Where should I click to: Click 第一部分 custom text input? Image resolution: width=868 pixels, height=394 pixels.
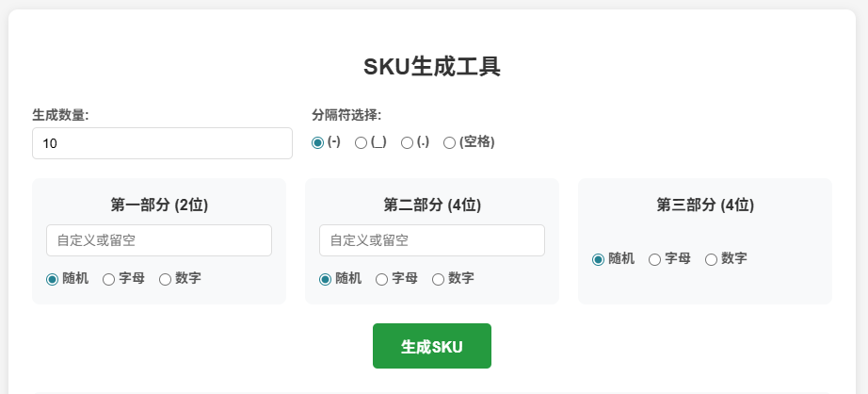tap(159, 240)
